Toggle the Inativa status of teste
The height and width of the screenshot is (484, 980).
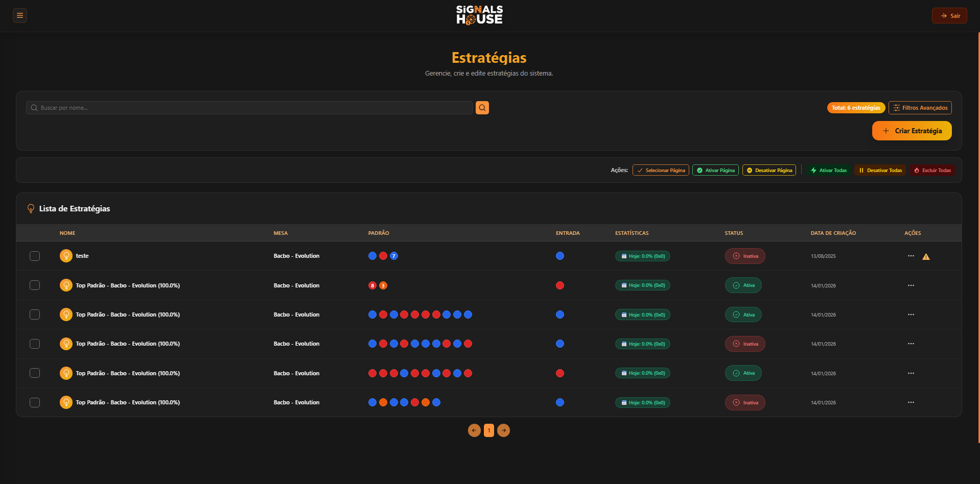(744, 256)
